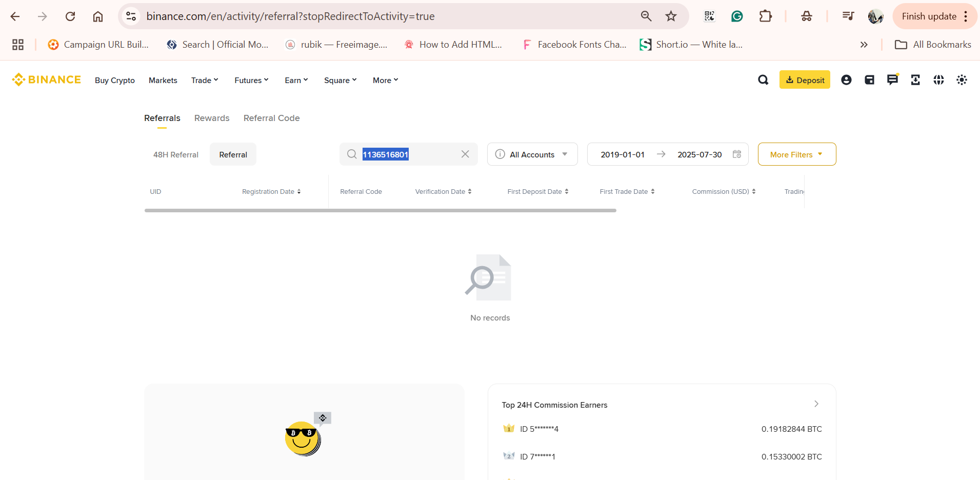The height and width of the screenshot is (480, 980).
Task: Open the incognito-style extension icon
Action: (807, 16)
